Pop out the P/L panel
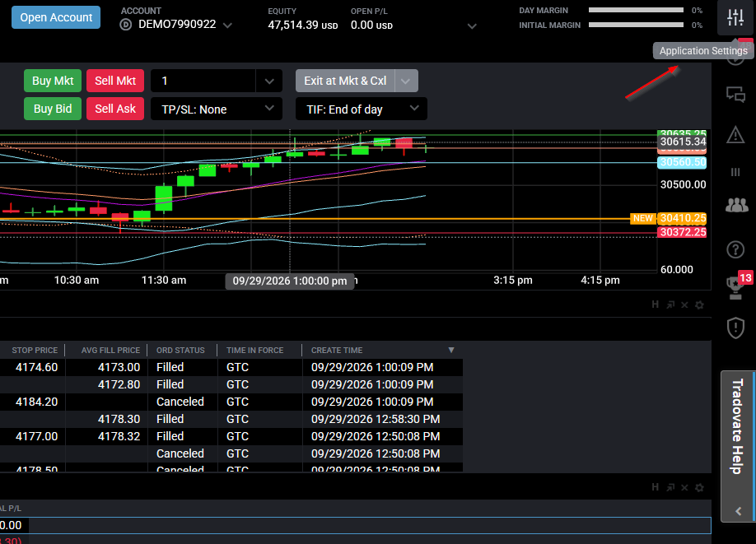The image size is (756, 544). (670, 487)
